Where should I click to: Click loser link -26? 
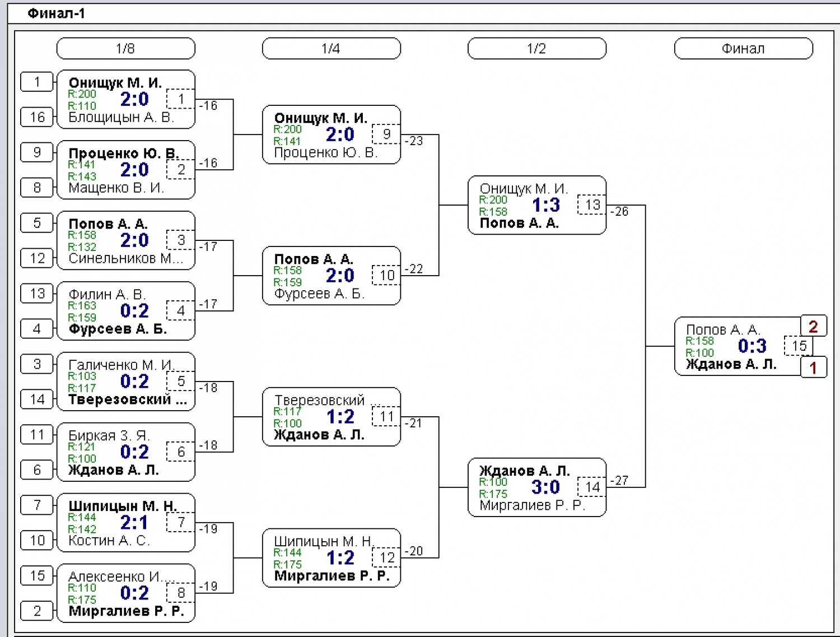coord(619,211)
